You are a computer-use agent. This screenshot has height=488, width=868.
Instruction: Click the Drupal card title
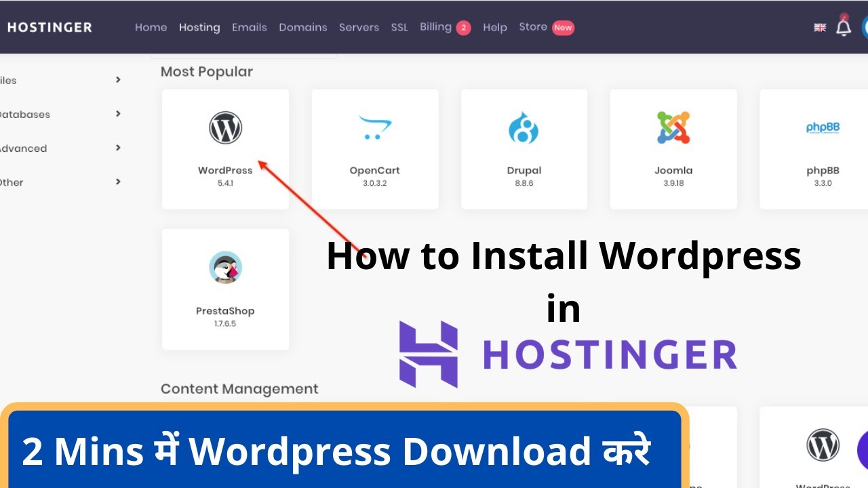pos(524,170)
